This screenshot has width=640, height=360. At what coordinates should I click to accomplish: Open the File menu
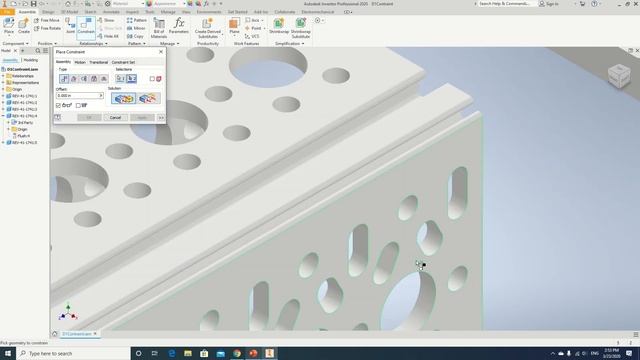point(7,12)
